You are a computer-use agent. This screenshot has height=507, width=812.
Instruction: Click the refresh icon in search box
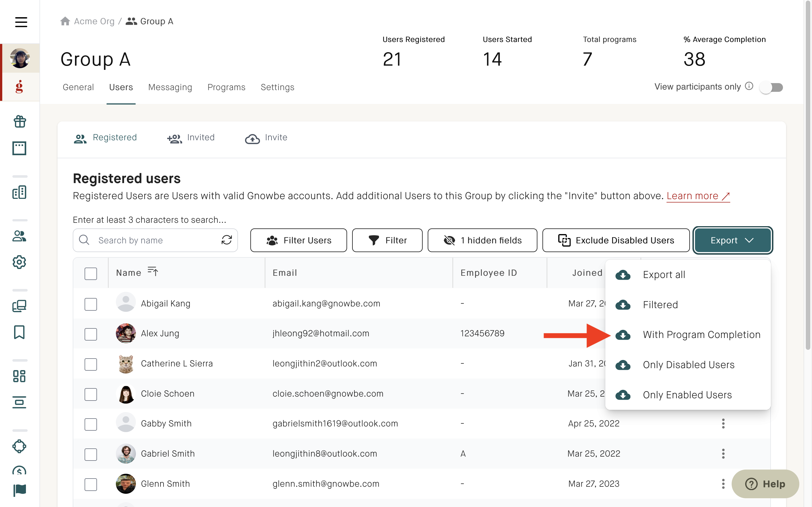click(226, 240)
